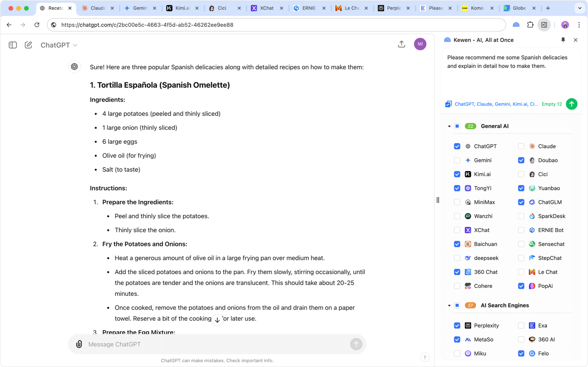Screen dimensions: 588x367
Task: Click the Empty 12 link
Action: (x=551, y=104)
